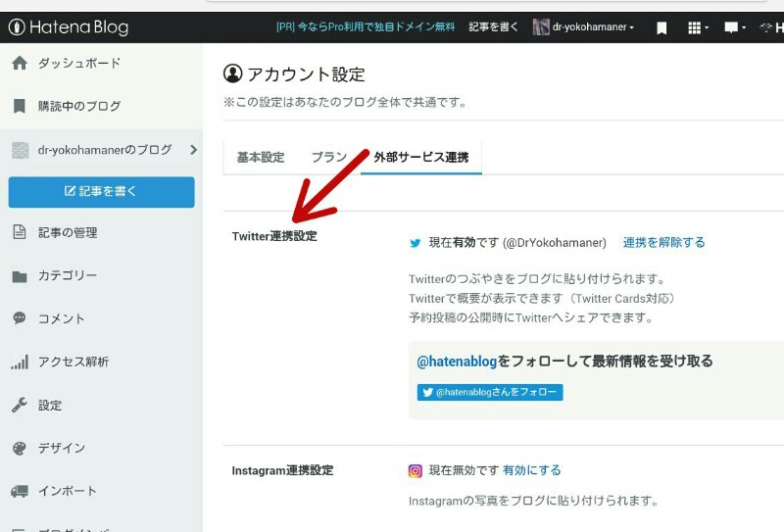
Task: Click the アカウント設定 heading
Action: pyautogui.click(x=306, y=74)
